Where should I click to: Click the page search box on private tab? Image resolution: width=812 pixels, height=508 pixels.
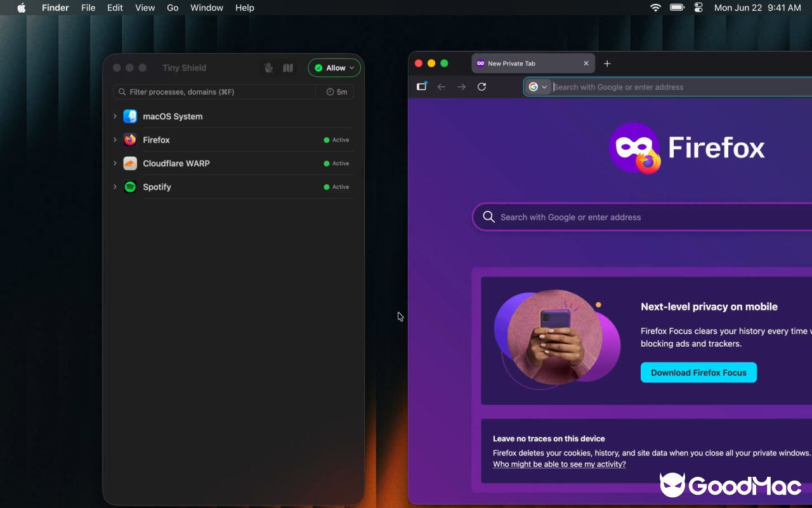(643, 217)
